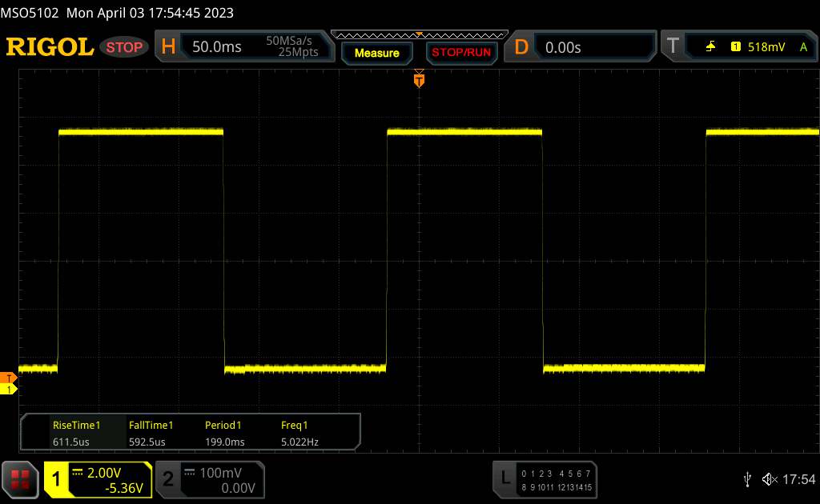Click the channel 1 DC coupling icon

(78, 472)
